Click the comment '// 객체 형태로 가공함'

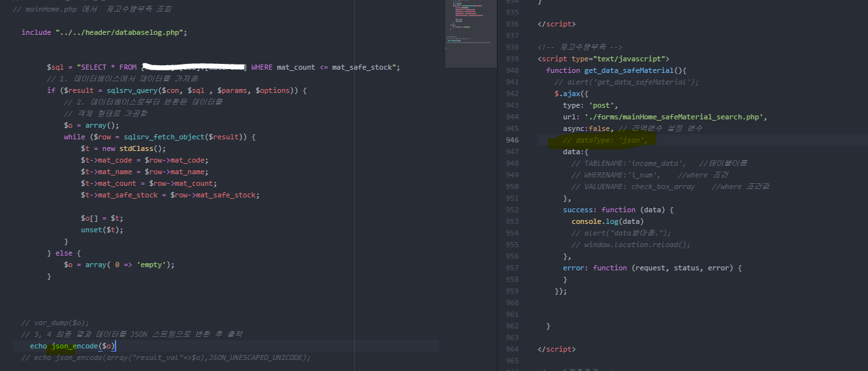(x=106, y=114)
